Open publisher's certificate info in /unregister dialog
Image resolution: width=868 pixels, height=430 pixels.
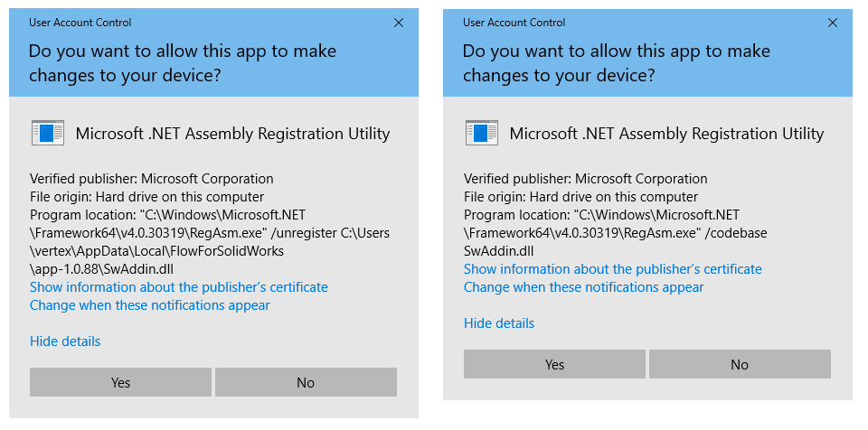pos(179,287)
